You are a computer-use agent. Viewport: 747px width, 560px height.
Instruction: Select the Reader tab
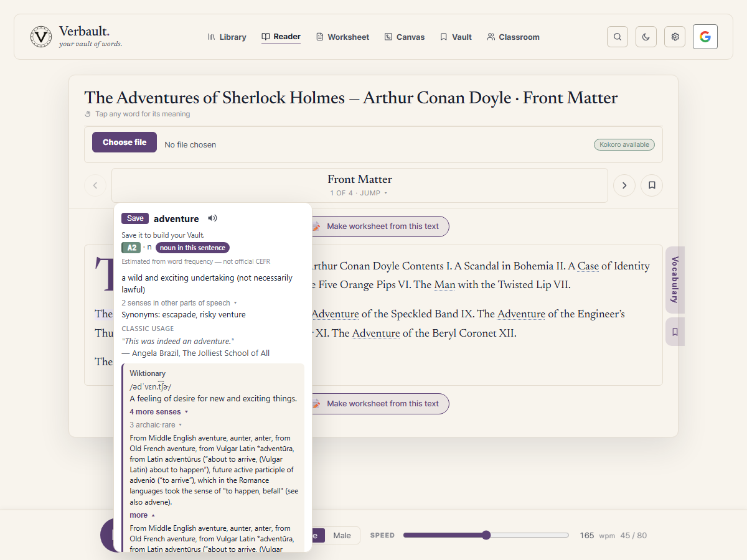pyautogui.click(x=281, y=37)
